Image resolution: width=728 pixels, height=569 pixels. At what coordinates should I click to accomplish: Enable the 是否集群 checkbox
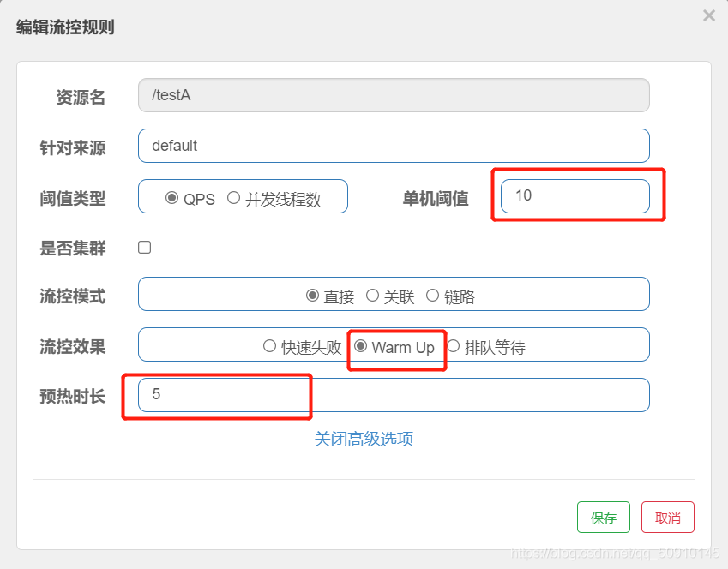click(x=143, y=247)
